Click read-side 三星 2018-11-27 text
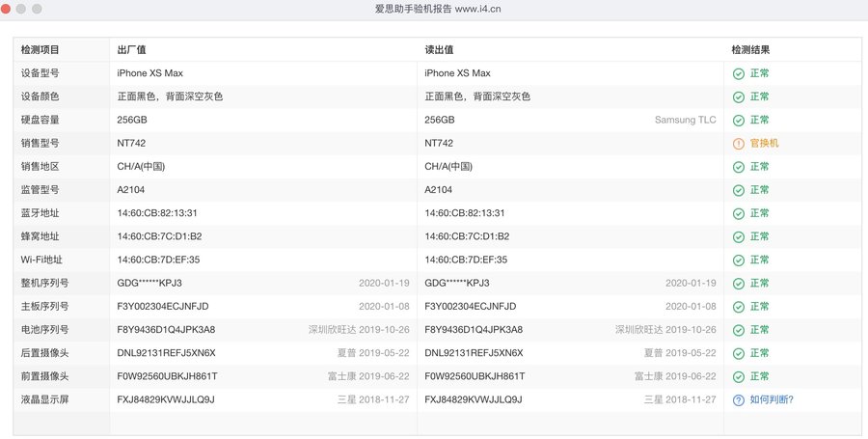Screen dimensions: 868x439 point(680,399)
